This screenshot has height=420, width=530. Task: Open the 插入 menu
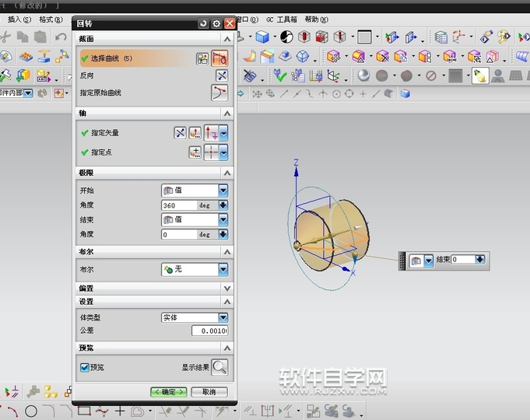click(x=19, y=19)
